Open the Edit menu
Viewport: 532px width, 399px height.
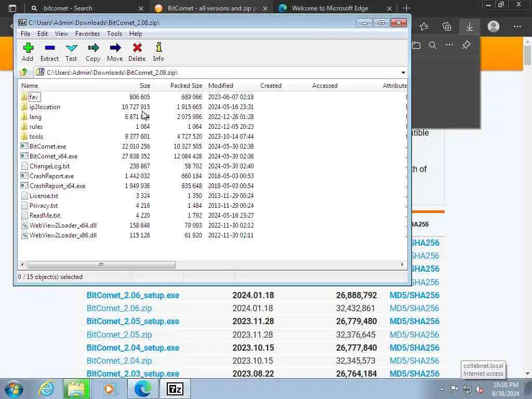coord(43,34)
